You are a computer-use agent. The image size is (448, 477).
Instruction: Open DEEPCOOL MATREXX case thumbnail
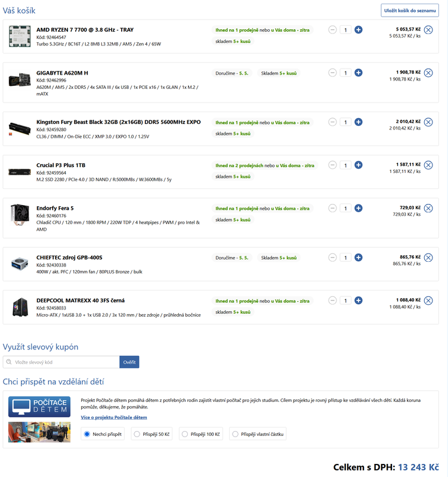(x=20, y=307)
